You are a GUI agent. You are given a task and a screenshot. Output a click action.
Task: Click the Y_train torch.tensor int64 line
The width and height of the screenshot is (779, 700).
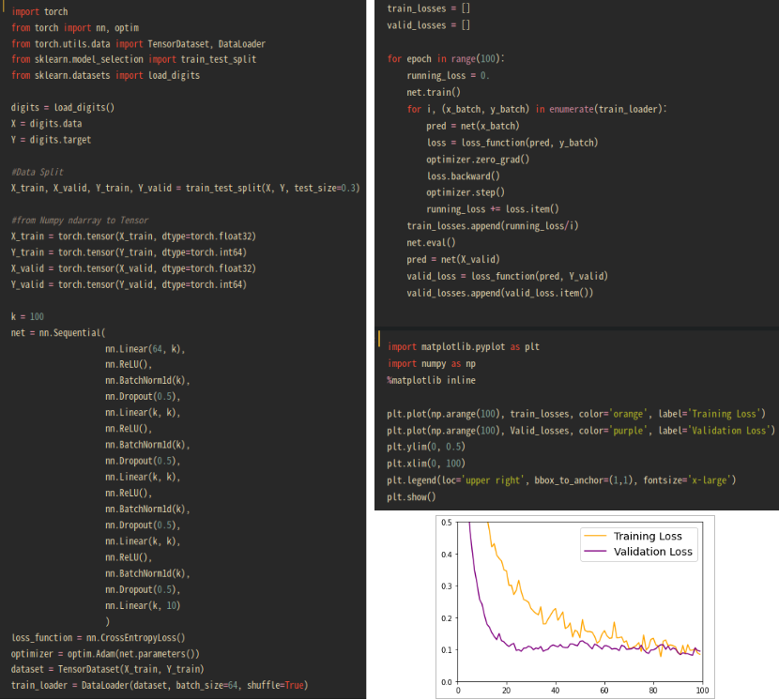[129, 252]
